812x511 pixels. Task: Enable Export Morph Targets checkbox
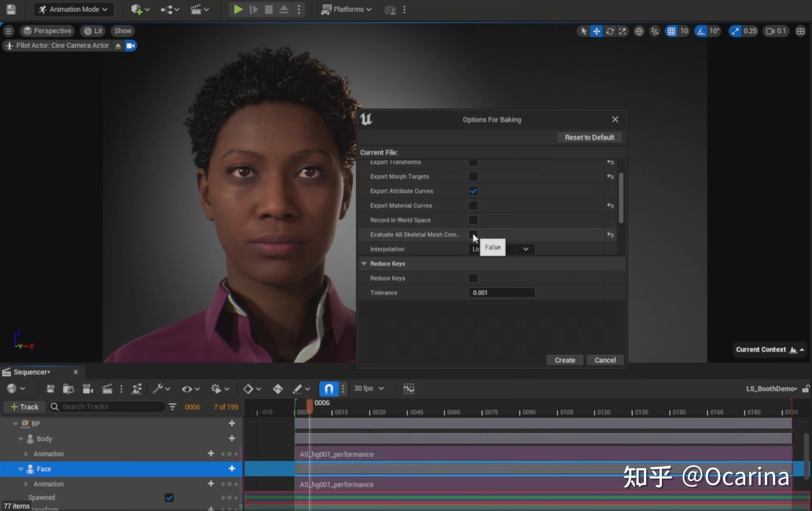473,176
